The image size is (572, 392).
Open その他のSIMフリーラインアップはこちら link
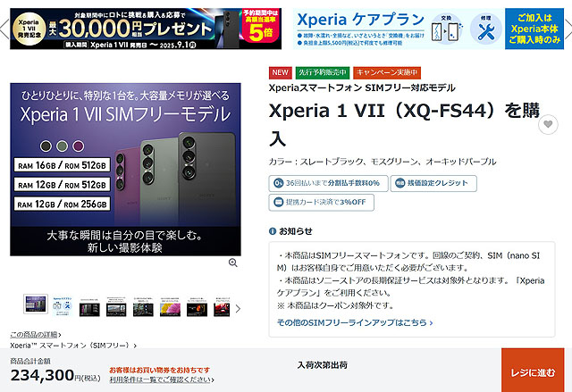[355, 322]
